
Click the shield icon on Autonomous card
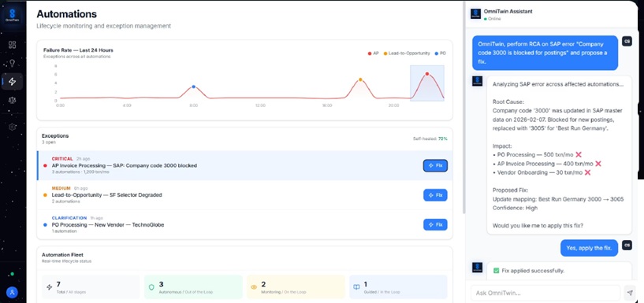tap(151, 287)
